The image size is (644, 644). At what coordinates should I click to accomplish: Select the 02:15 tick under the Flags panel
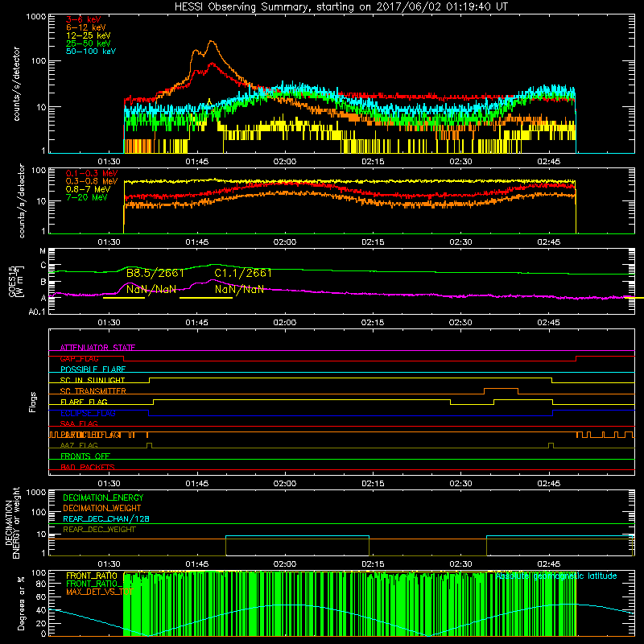coord(373,484)
